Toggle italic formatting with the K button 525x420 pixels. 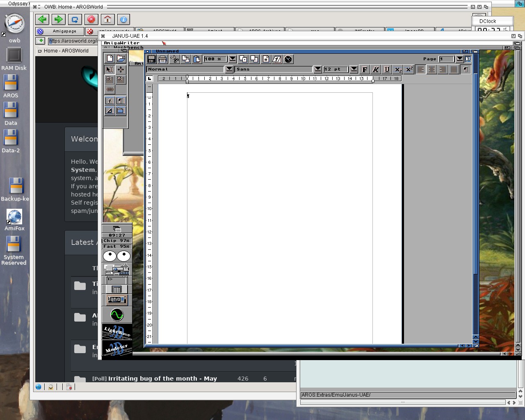pos(375,69)
